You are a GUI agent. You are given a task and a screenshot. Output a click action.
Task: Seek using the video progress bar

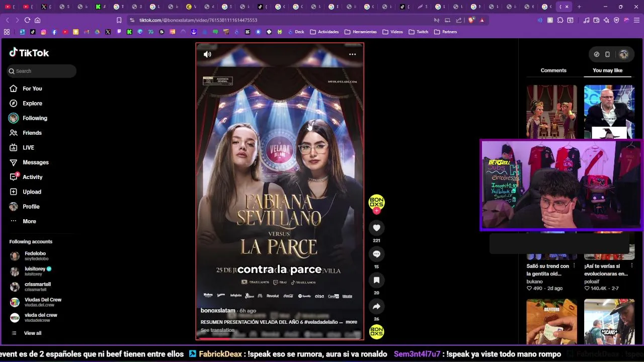point(280,339)
